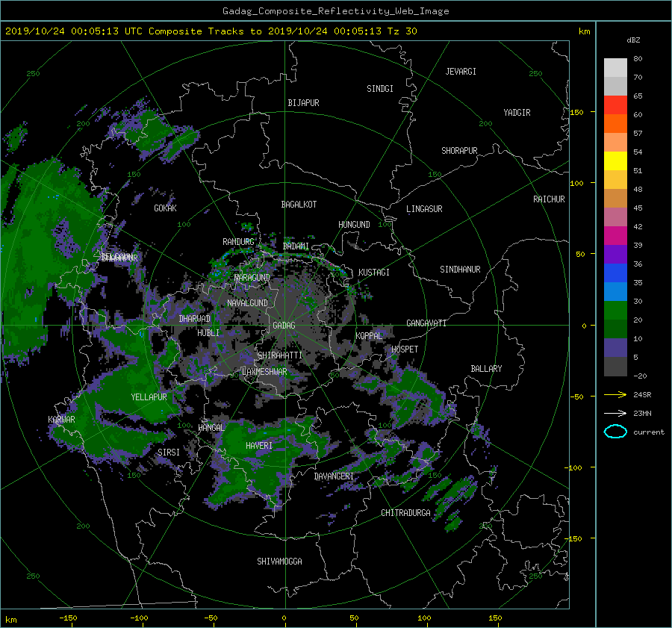This screenshot has height=628, width=672.
Task: Click the dBZ legend heading
Action: point(633,40)
